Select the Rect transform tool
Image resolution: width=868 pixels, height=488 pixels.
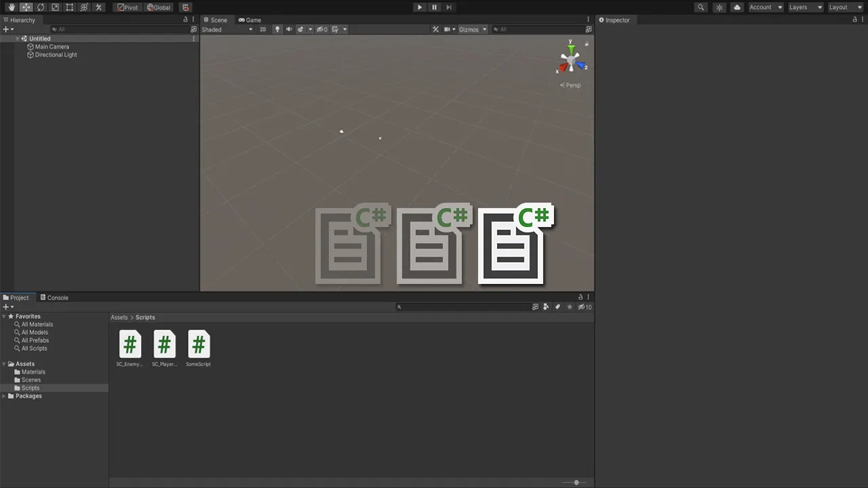click(x=69, y=7)
